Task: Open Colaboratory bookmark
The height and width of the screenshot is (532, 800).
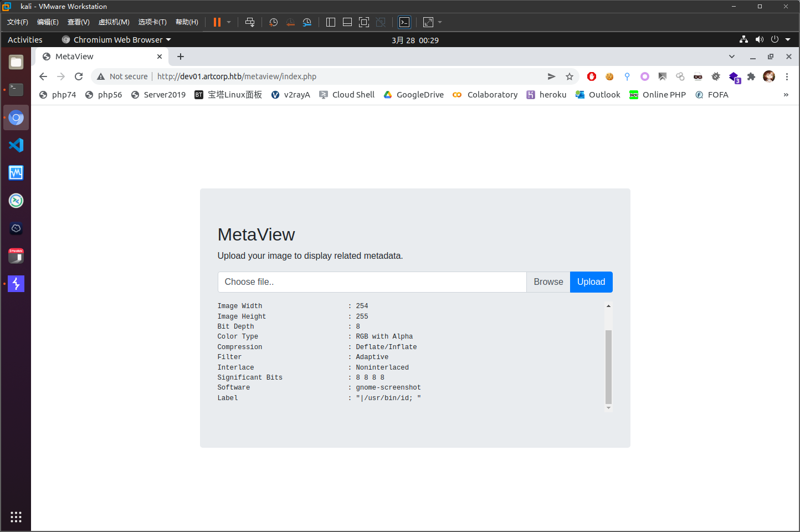Action: pyautogui.click(x=485, y=95)
